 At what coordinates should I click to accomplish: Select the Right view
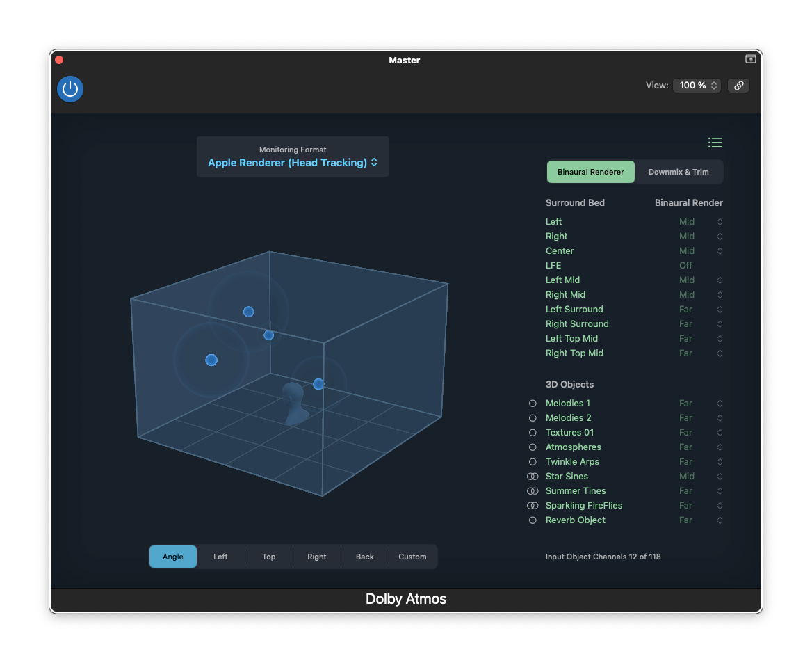coord(317,557)
